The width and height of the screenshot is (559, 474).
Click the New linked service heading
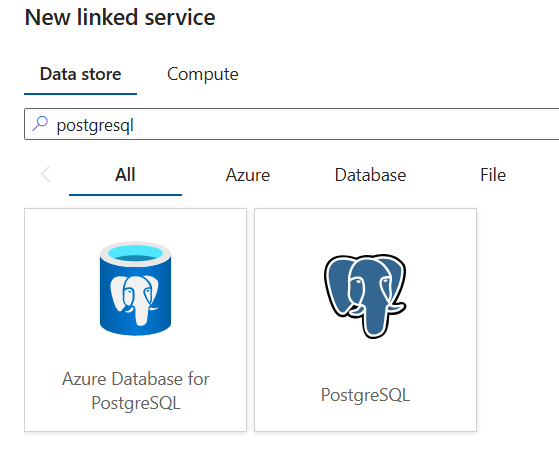click(120, 17)
